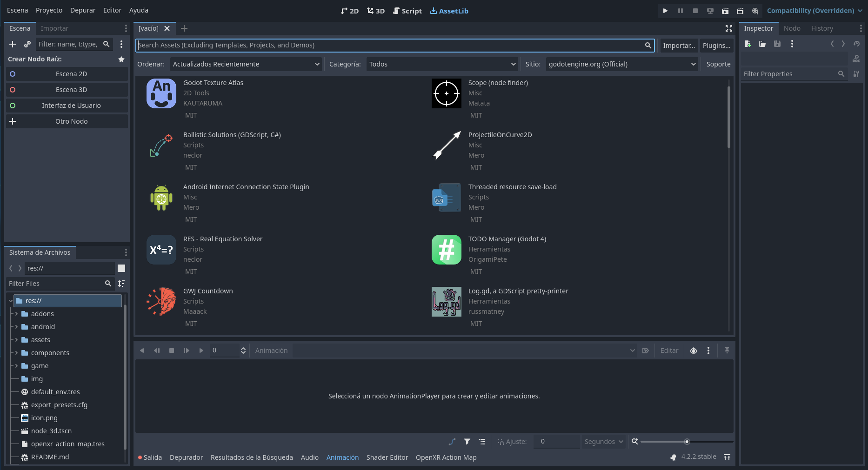Click the pause execution icon
The image size is (868, 470).
click(681, 11)
